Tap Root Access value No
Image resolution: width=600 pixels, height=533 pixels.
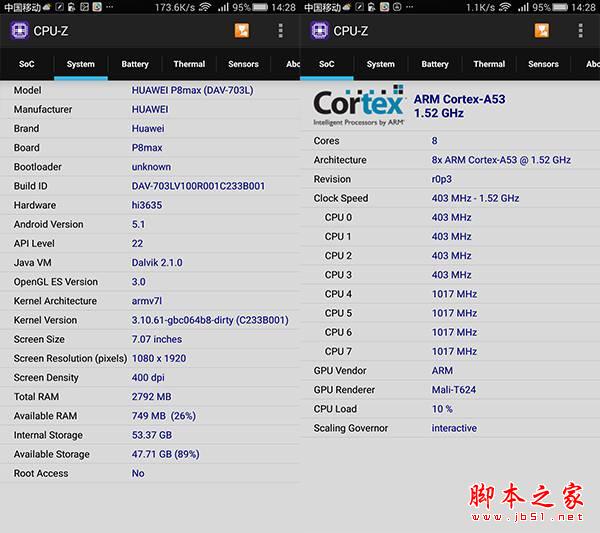138,473
